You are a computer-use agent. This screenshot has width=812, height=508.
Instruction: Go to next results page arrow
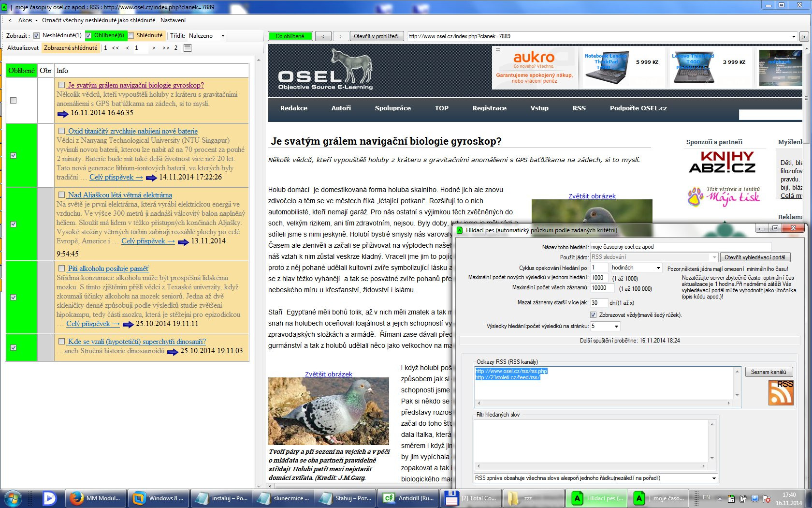154,48
